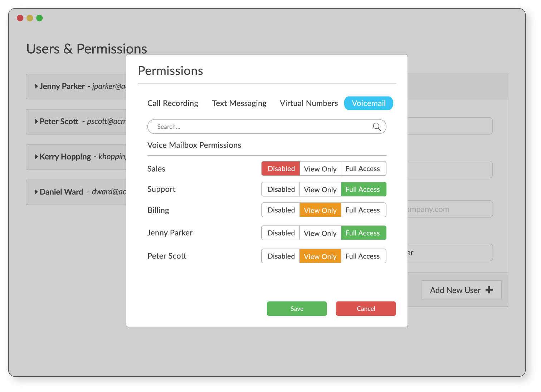This screenshot has height=392, width=541.
Task: Select the Text Messaging tab
Action: [239, 103]
